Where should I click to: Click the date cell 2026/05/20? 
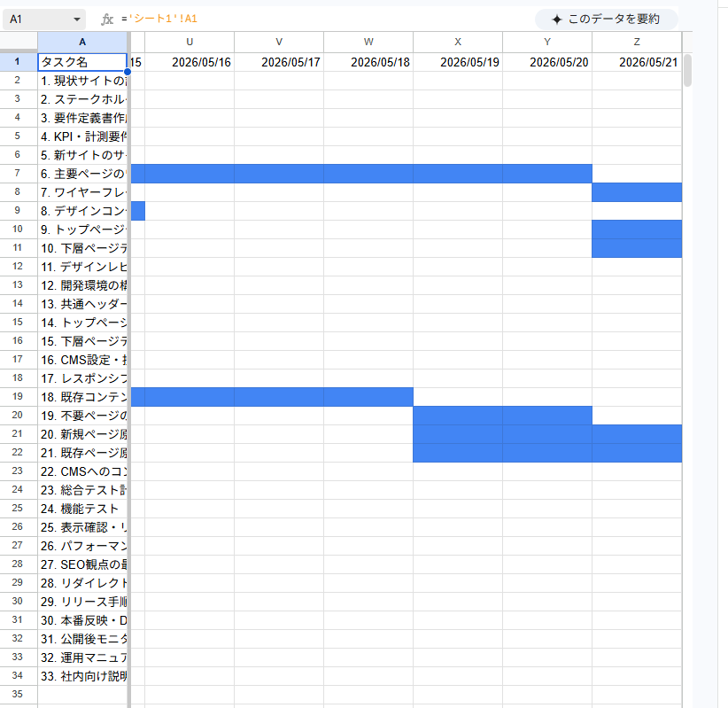[547, 62]
